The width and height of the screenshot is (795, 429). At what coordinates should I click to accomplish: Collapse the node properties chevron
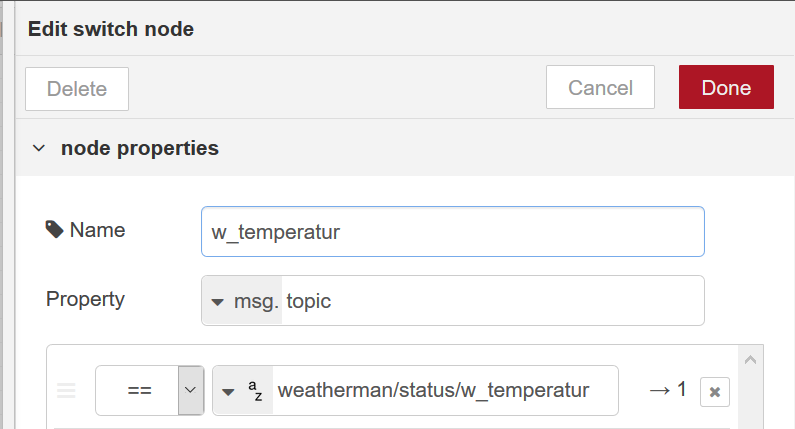click(x=39, y=148)
